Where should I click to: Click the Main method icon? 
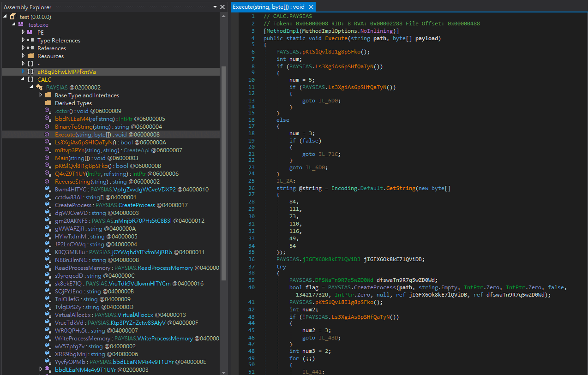tap(48, 158)
